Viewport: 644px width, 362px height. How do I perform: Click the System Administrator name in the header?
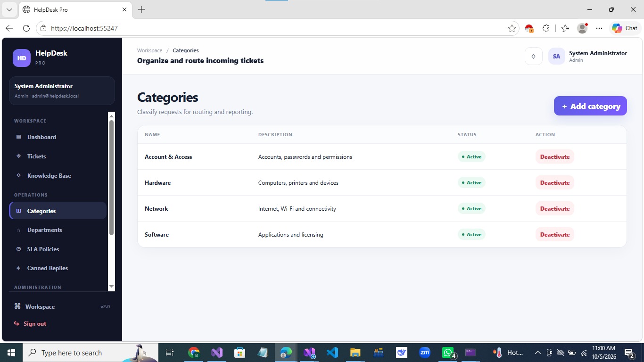click(598, 53)
